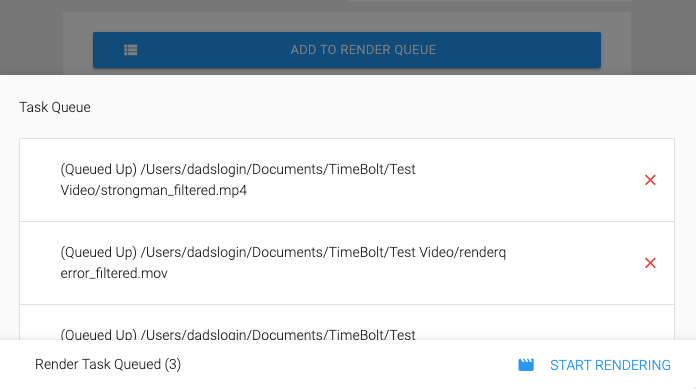The height and width of the screenshot is (389, 696).
Task: Click the list icon on Add To Render Queue
Action: (x=130, y=50)
